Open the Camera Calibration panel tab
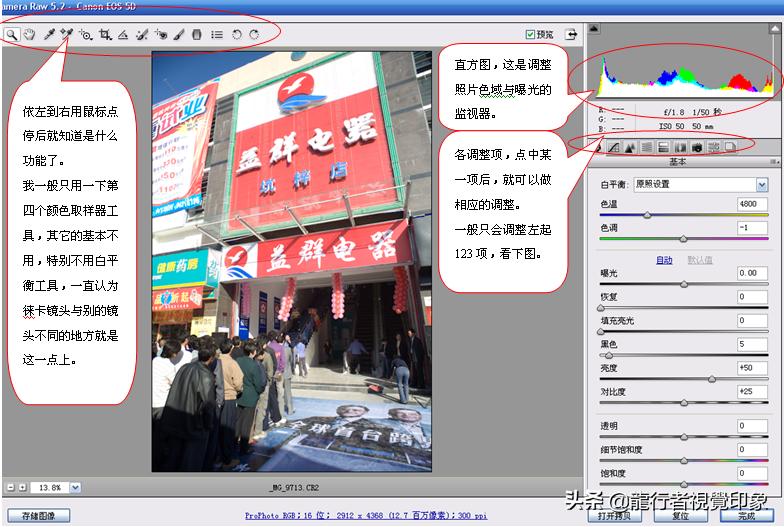784x527 pixels. click(x=697, y=147)
